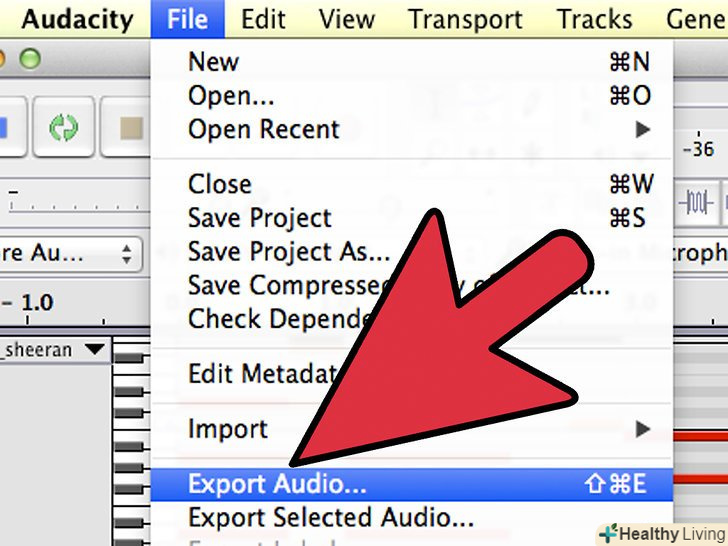Viewport: 728px width, 546px height.
Task: Click the green loop play button
Action: 62,129
